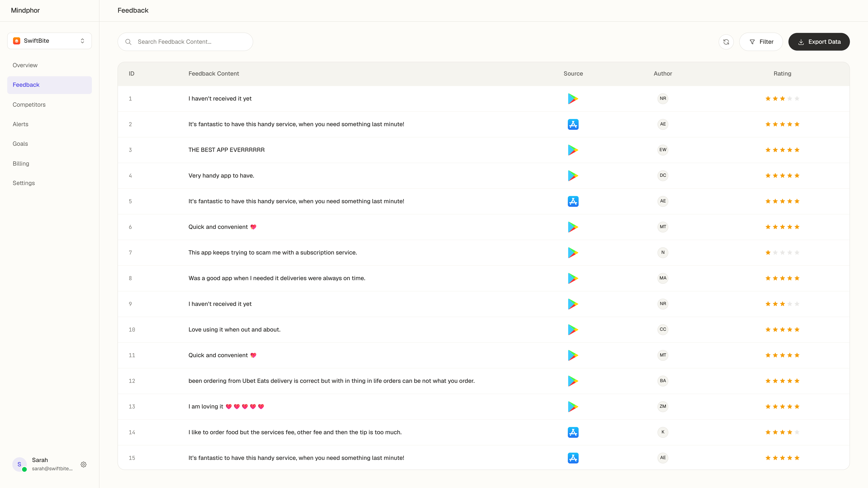Click DC author avatar
Viewport: 868px width, 488px height.
pyautogui.click(x=663, y=175)
